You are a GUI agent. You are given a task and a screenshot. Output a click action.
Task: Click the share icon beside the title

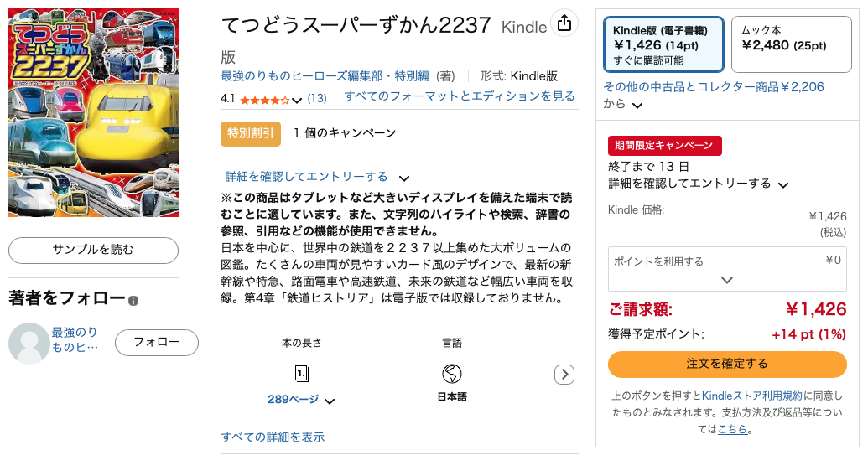point(564,23)
